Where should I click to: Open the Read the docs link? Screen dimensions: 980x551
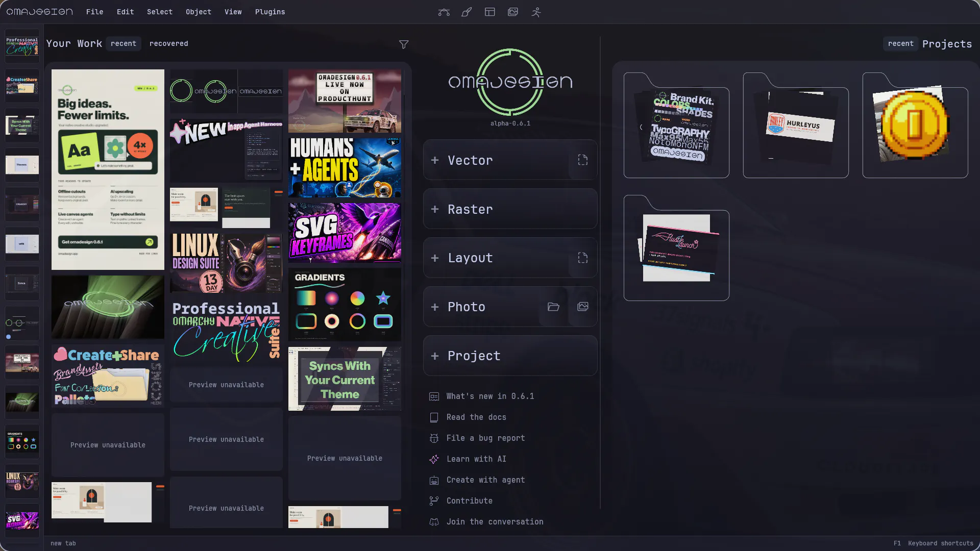476,417
